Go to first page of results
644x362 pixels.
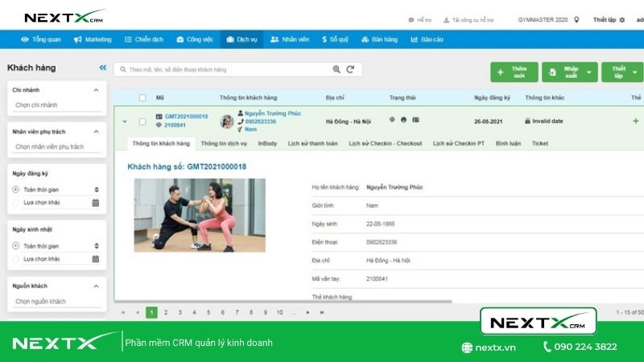coord(123,312)
